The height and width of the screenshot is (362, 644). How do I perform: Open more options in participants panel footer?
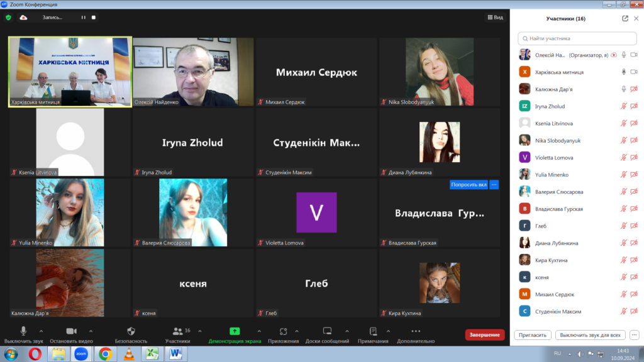tap(634, 335)
